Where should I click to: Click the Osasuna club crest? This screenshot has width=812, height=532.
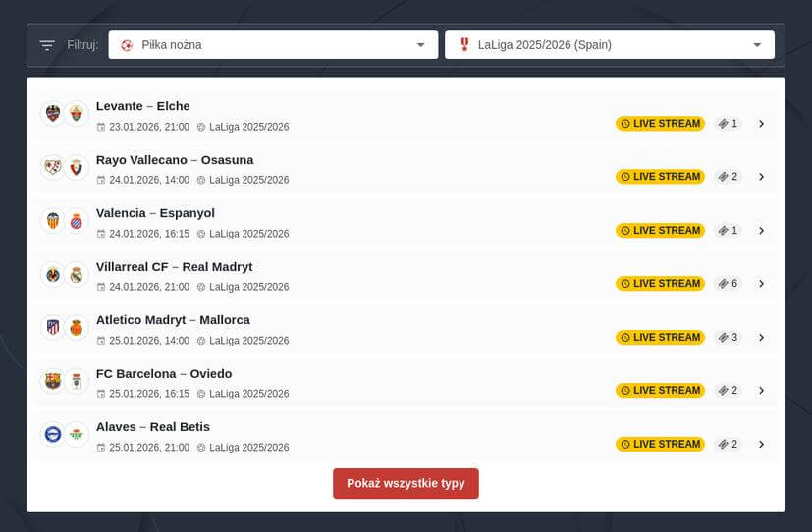pos(77,167)
